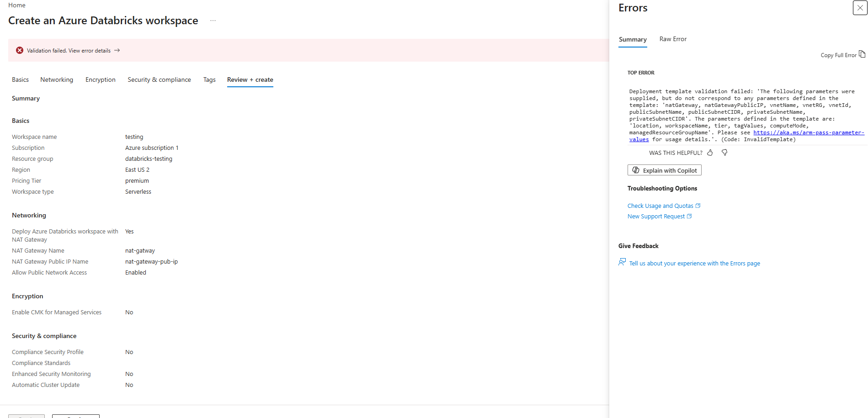Switch to the Encryption tab
Viewport: 868px width, 418px height.
click(101, 79)
